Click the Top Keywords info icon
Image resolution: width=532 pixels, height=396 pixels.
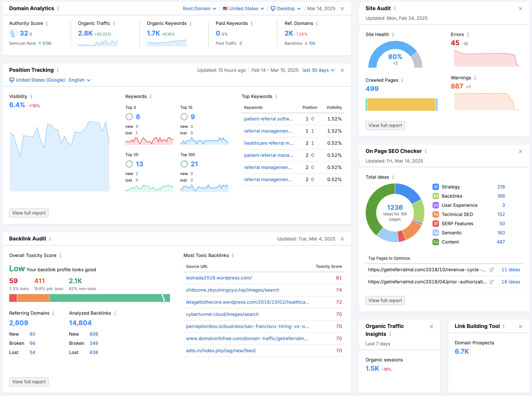point(276,96)
